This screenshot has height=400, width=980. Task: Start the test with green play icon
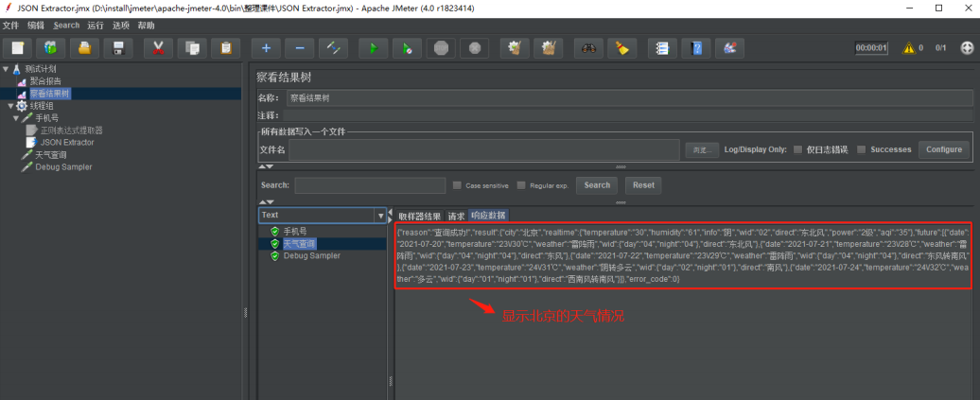(x=374, y=48)
